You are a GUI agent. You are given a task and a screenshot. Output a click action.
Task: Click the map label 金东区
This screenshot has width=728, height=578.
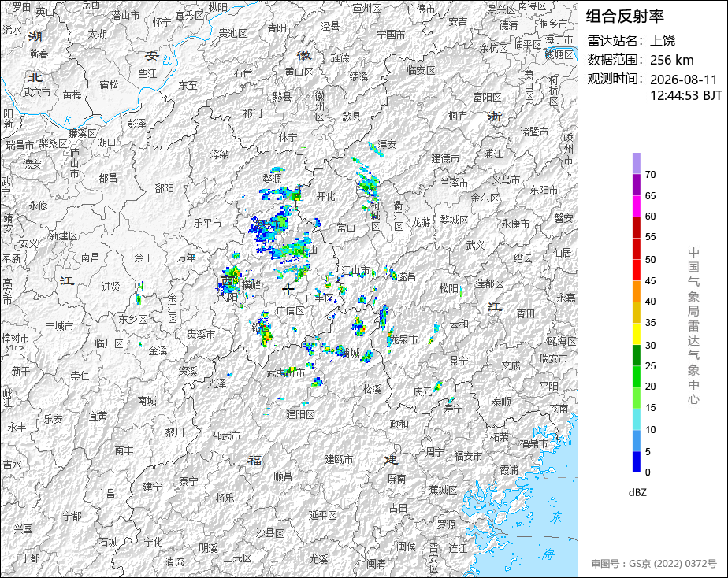click(x=485, y=198)
